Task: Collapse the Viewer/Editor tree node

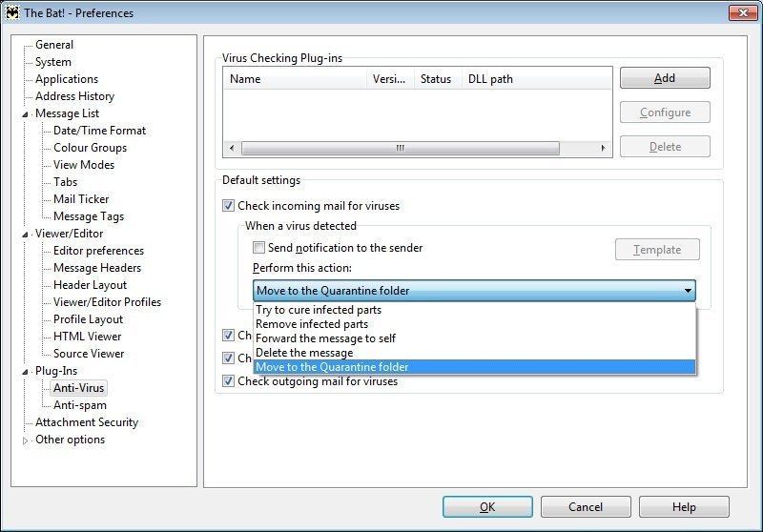Action: (26, 235)
